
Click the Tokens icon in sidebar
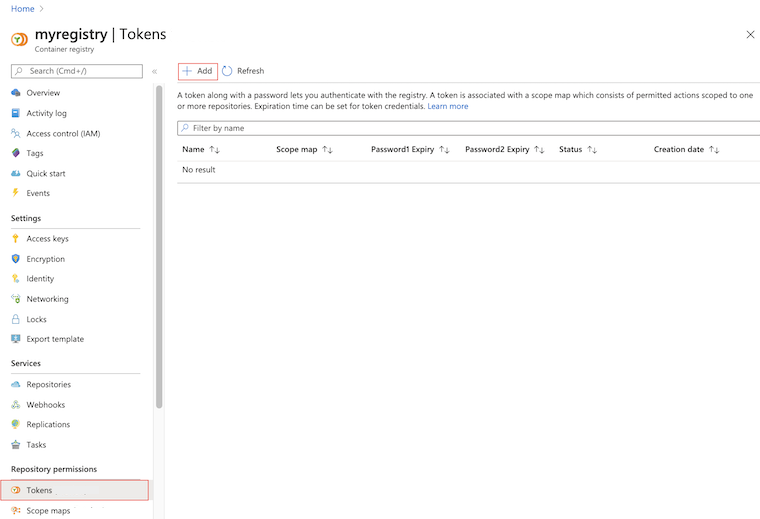click(16, 490)
